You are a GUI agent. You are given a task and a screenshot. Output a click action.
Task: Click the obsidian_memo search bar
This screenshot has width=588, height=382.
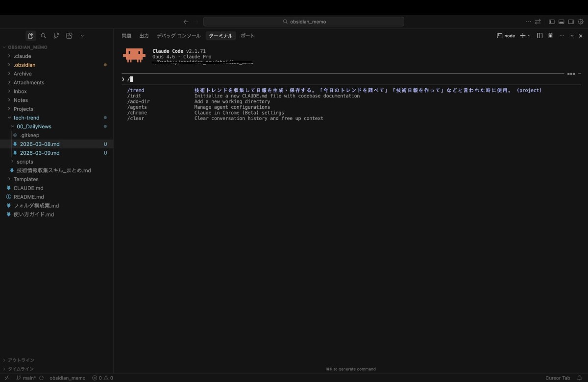click(303, 22)
